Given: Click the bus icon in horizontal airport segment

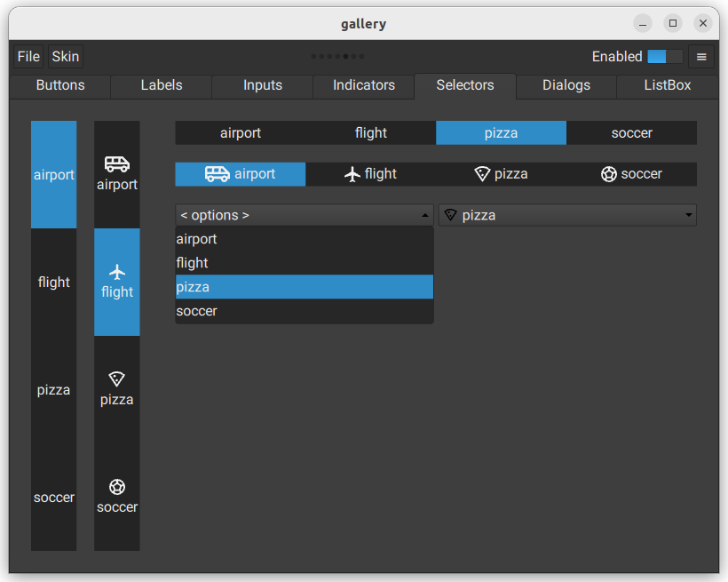Looking at the screenshot, I should (218, 174).
